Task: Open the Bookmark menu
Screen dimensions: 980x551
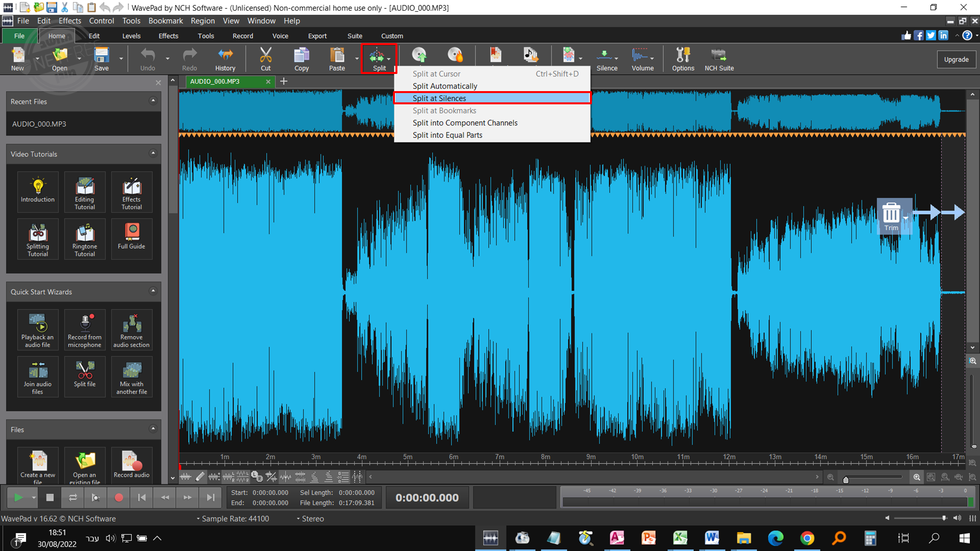Action: (x=166, y=21)
